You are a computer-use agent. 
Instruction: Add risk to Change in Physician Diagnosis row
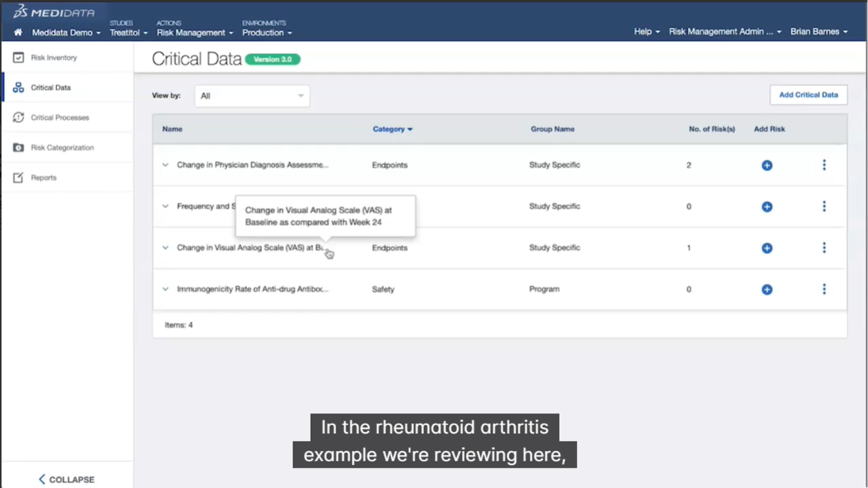(x=767, y=166)
